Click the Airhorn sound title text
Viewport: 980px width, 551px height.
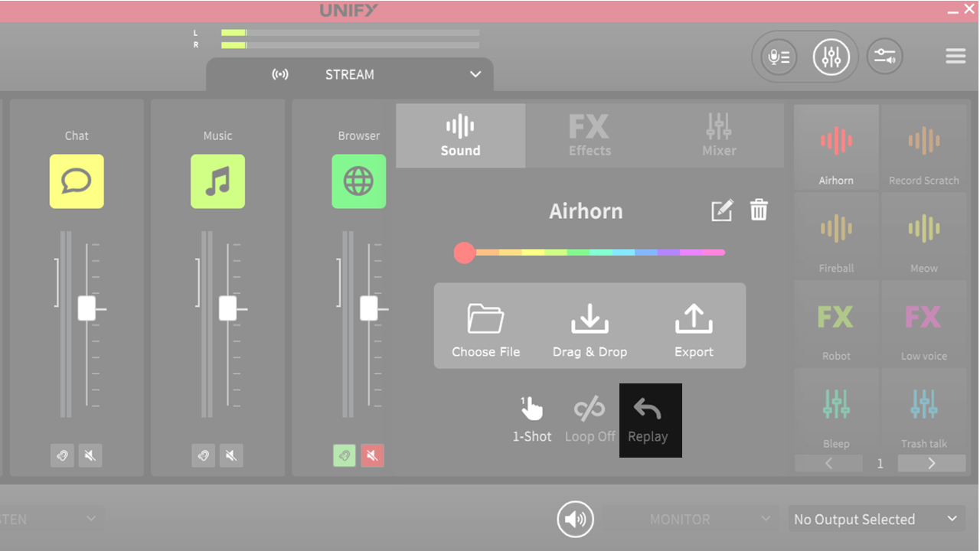pos(586,211)
